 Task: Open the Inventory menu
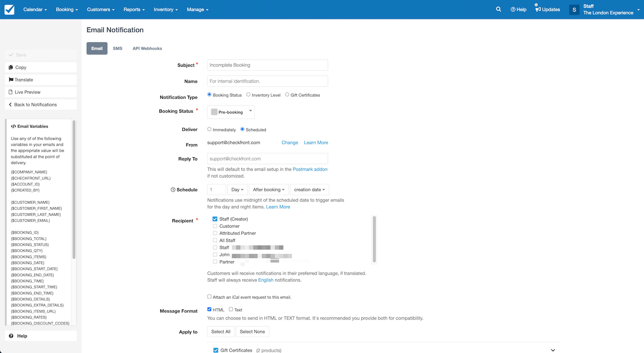(166, 9)
